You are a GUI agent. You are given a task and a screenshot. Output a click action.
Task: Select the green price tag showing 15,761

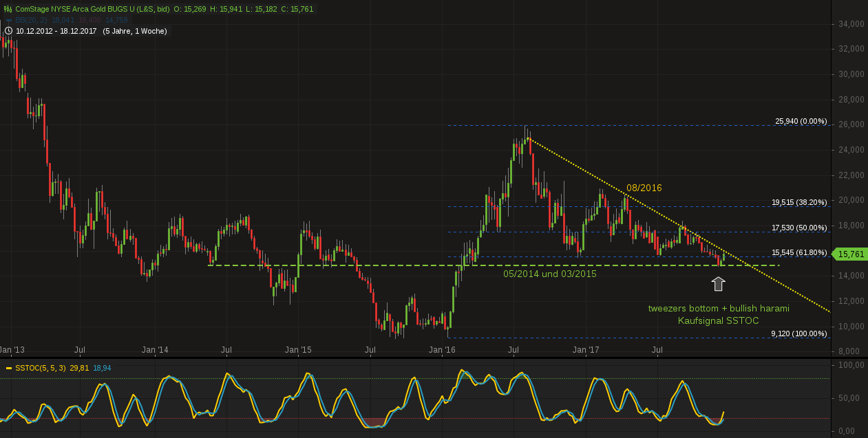pyautogui.click(x=849, y=254)
